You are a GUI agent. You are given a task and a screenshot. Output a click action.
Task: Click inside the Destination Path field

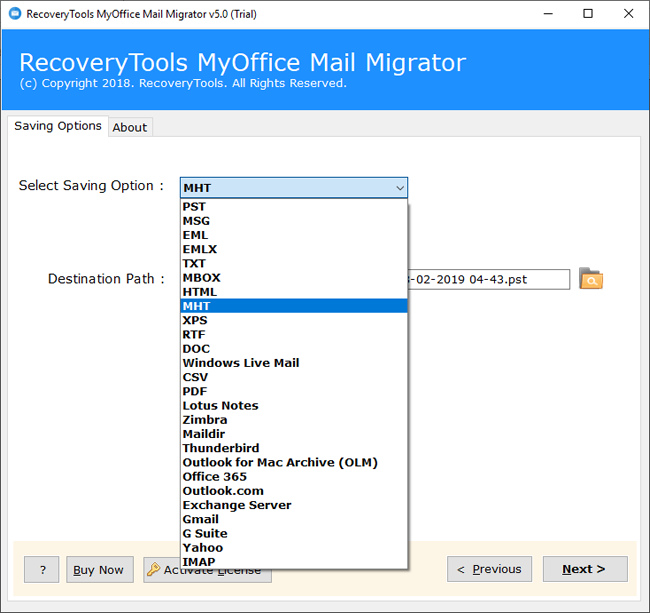point(488,279)
